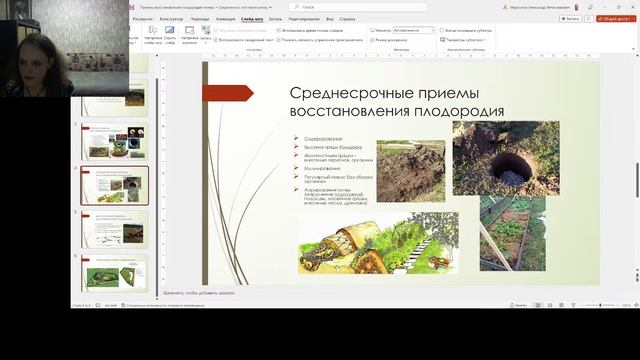Screen dimensions: 640x360
Task: Select the raised garden beds photo
Action: click(x=513, y=233)
